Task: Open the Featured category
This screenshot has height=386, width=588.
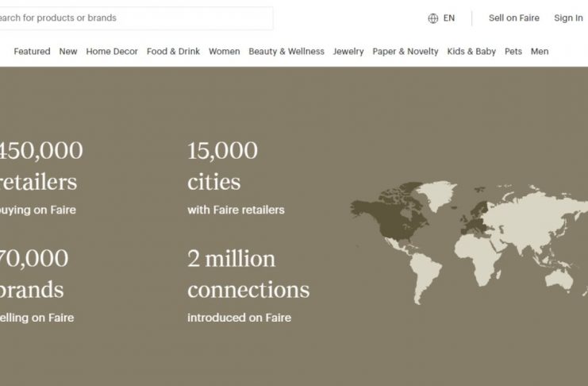Action: pyautogui.click(x=32, y=52)
